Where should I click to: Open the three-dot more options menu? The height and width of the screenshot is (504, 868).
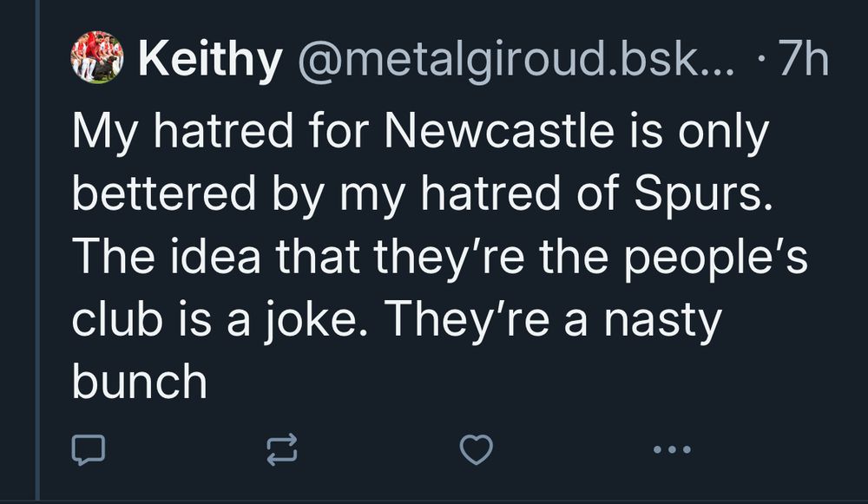click(671, 448)
